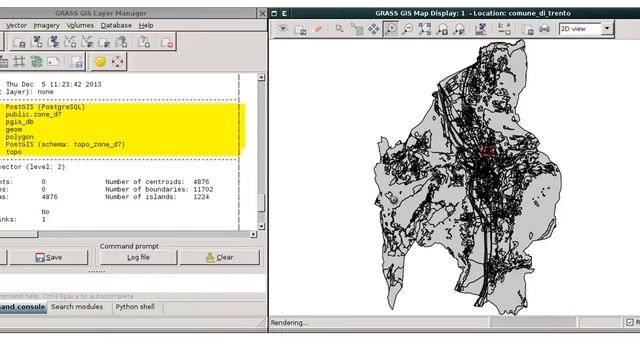The image size is (640, 360).
Task: Open GRASS help lifebuoy icon
Action: click(x=118, y=62)
